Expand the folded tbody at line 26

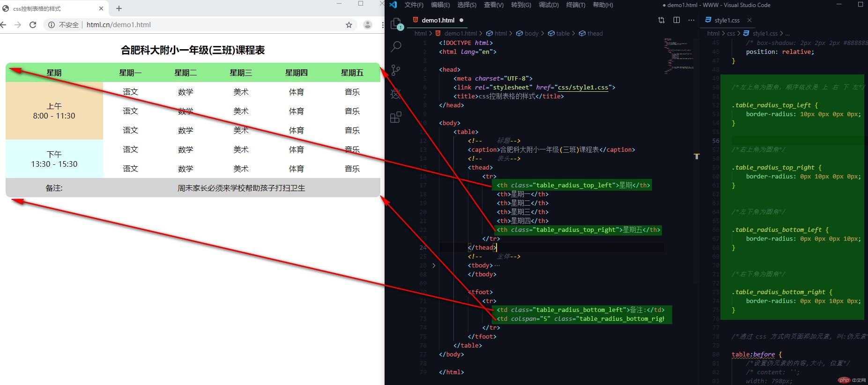point(434,266)
